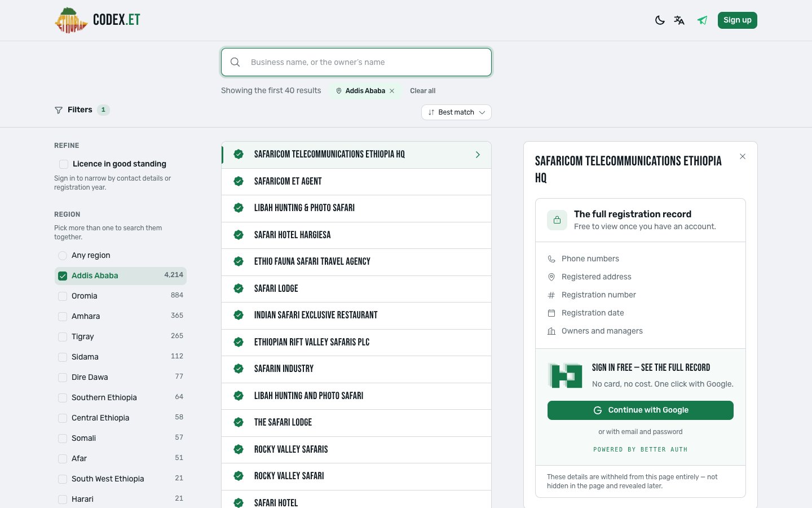
Task: Click Continue with Google button
Action: coord(641,410)
